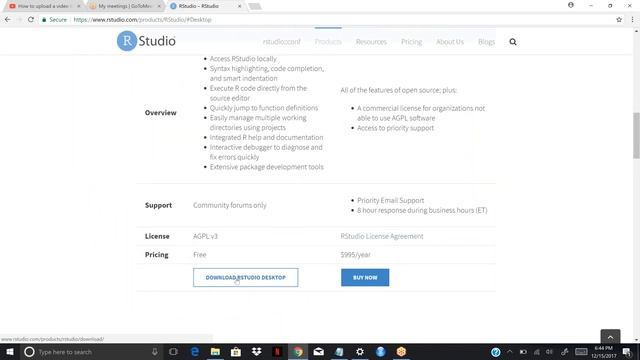Open the Microsoft Store taskbar icon
This screenshot has height=360, width=640.
[x=236, y=352]
